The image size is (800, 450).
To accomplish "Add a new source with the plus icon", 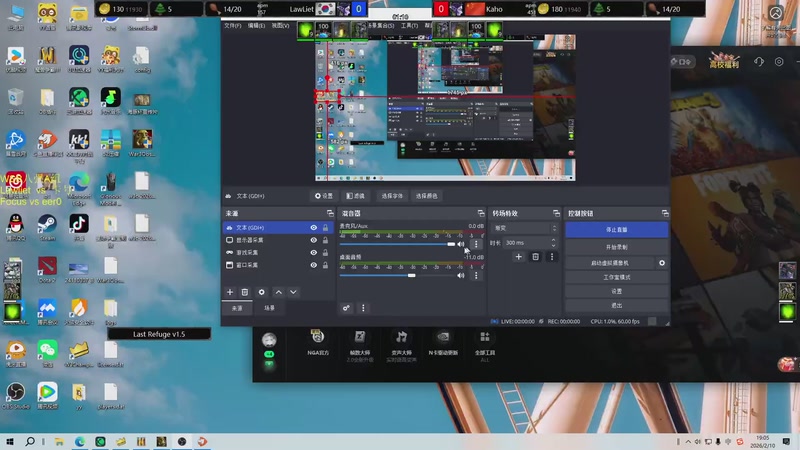I will (230, 292).
